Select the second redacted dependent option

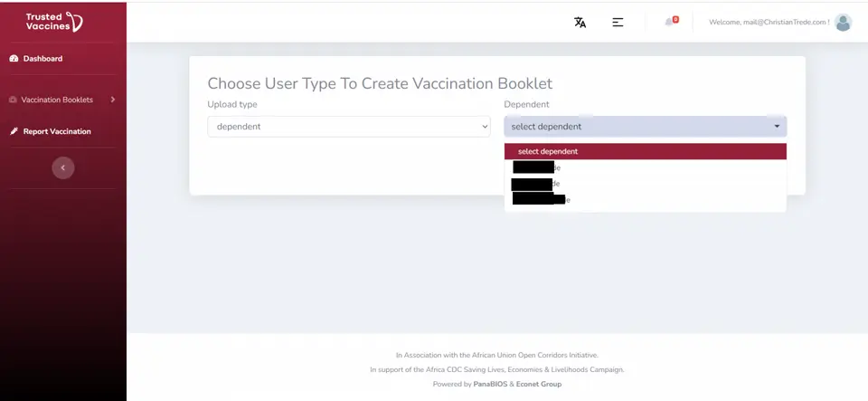pos(646,184)
